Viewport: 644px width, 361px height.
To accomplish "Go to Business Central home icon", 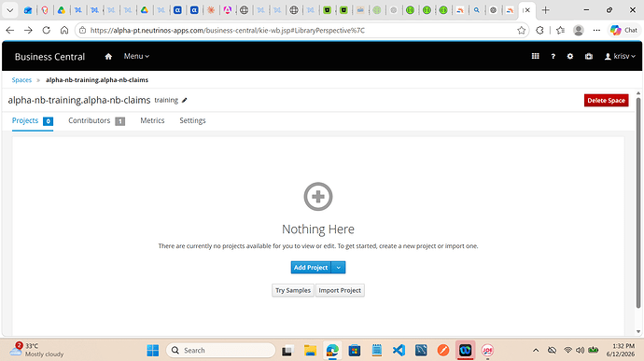I will [108, 57].
